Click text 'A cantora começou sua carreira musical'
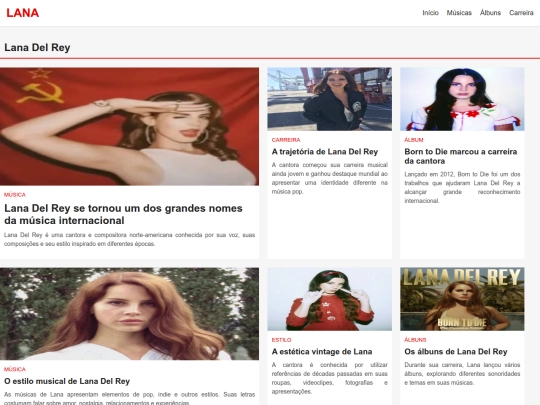 point(330,178)
